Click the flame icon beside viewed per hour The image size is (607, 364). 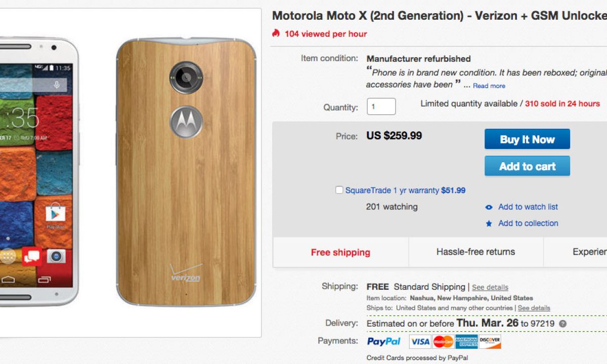[x=276, y=33]
